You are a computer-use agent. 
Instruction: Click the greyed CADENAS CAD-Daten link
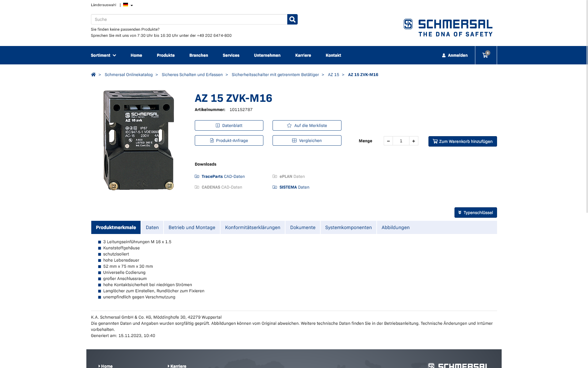tap(218, 187)
